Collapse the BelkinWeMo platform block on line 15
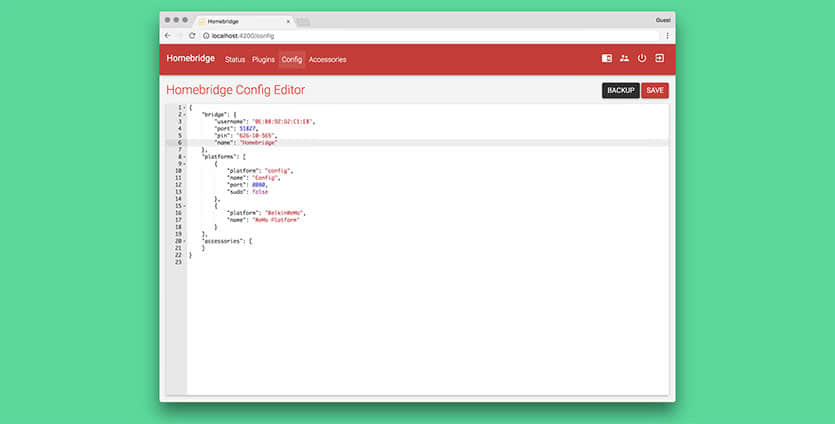This screenshot has height=424, width=835. 184,206
